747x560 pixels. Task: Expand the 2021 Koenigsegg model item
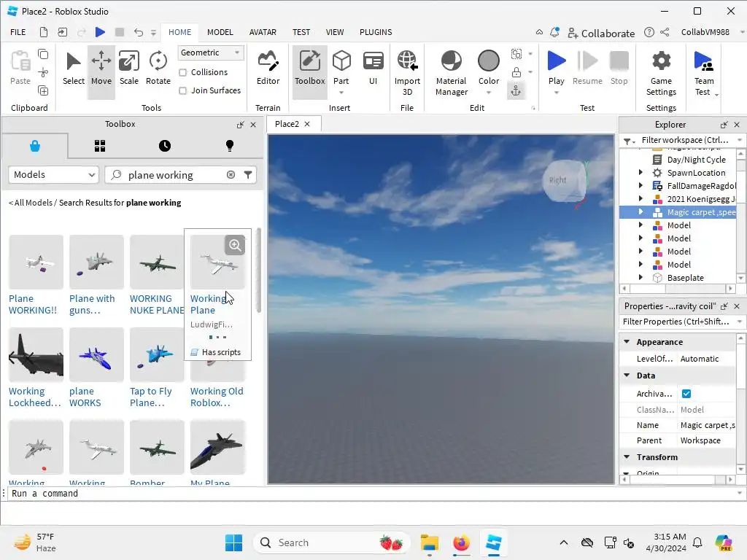[x=640, y=198]
